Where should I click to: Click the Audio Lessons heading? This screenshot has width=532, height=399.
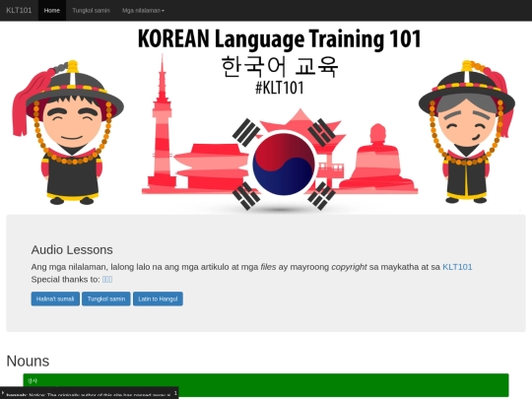click(72, 249)
